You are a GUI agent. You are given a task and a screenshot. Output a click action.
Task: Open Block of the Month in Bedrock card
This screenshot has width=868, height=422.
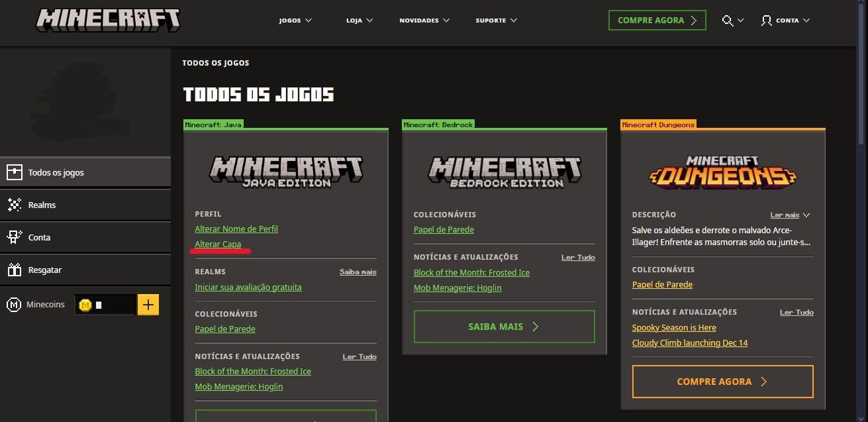tap(471, 273)
